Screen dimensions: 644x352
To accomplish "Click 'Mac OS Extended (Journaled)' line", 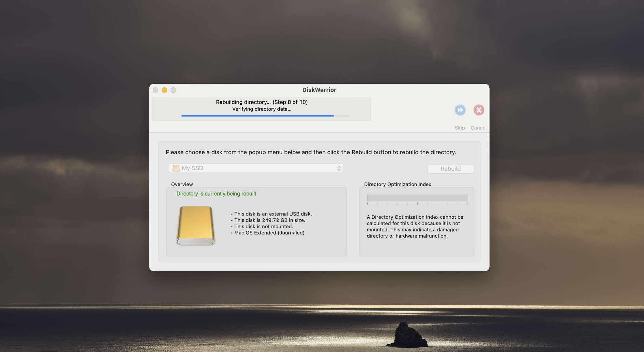I will [269, 233].
